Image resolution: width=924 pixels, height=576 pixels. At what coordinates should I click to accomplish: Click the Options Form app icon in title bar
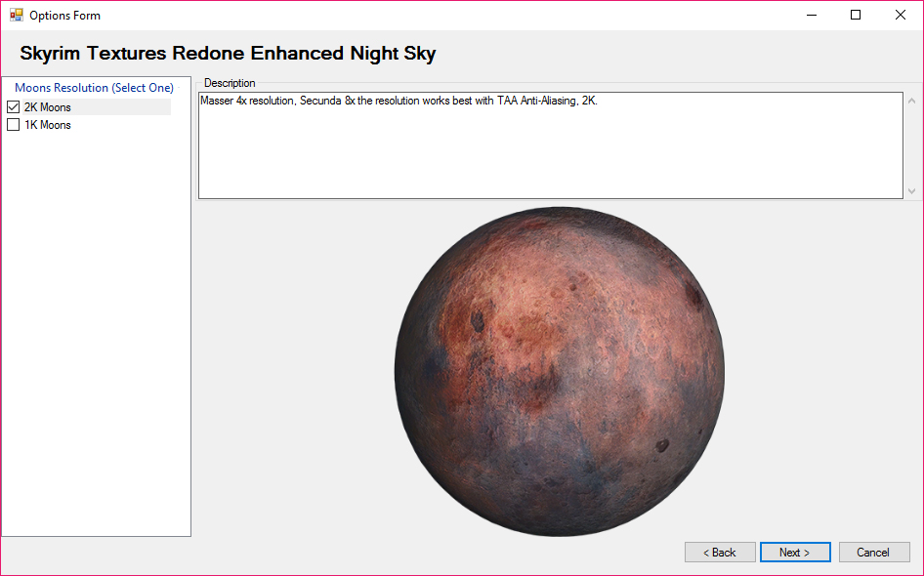point(16,16)
